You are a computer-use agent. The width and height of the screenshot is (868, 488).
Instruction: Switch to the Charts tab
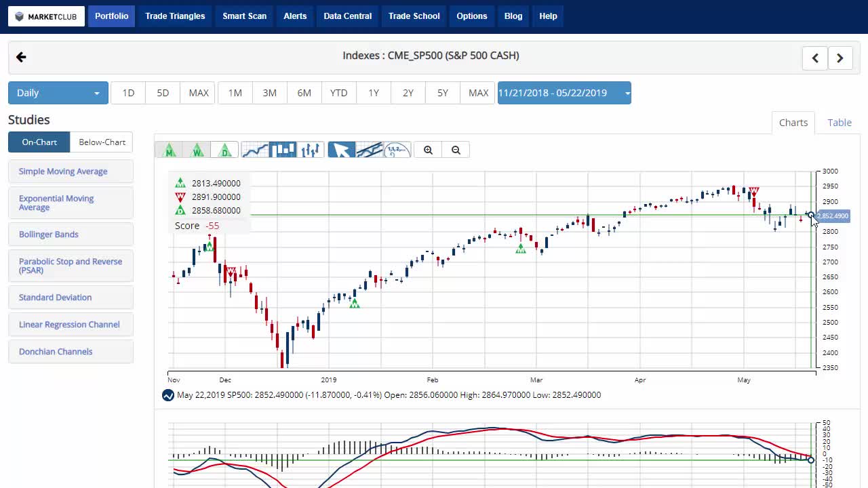tap(793, 123)
